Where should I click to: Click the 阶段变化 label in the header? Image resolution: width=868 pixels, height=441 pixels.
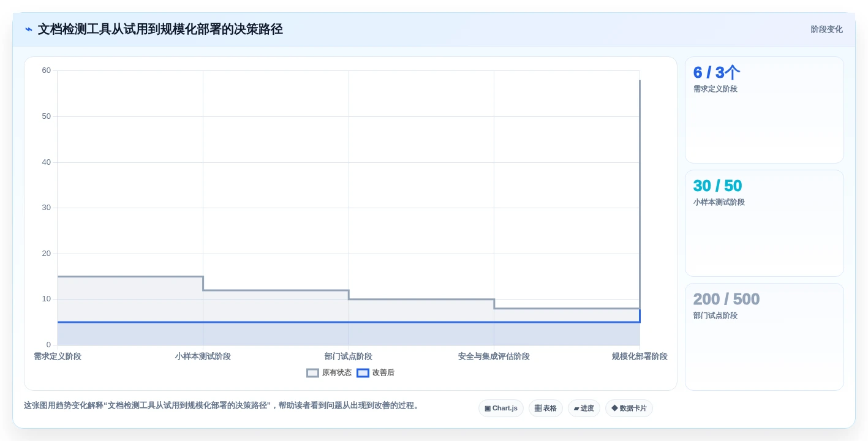coord(826,29)
